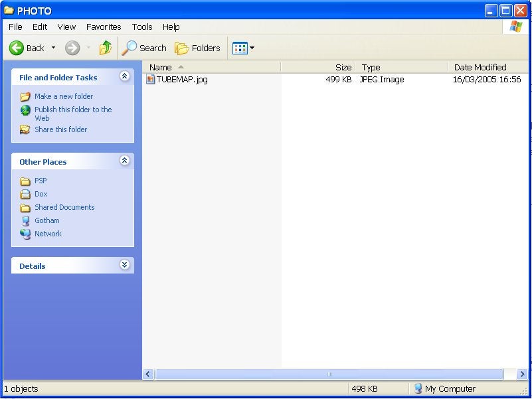Image resolution: width=532 pixels, height=399 pixels.
Task: Minimize the PHOTO window
Action: [491, 11]
